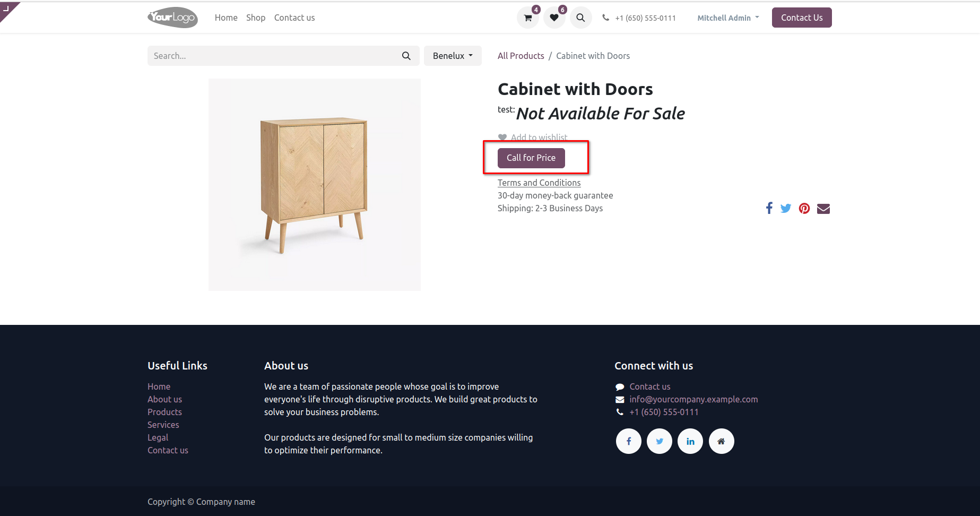The width and height of the screenshot is (980, 516).
Task: Share product on Facebook
Action: coord(769,208)
